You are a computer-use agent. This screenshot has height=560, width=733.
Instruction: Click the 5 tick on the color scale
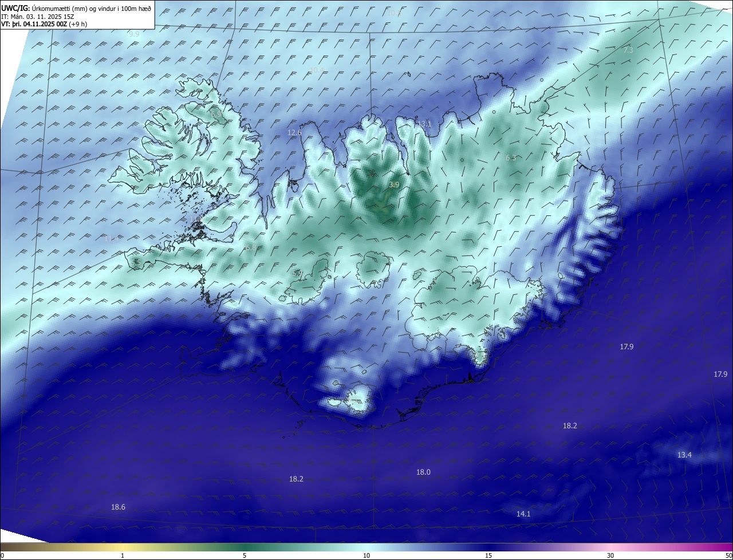click(x=245, y=555)
